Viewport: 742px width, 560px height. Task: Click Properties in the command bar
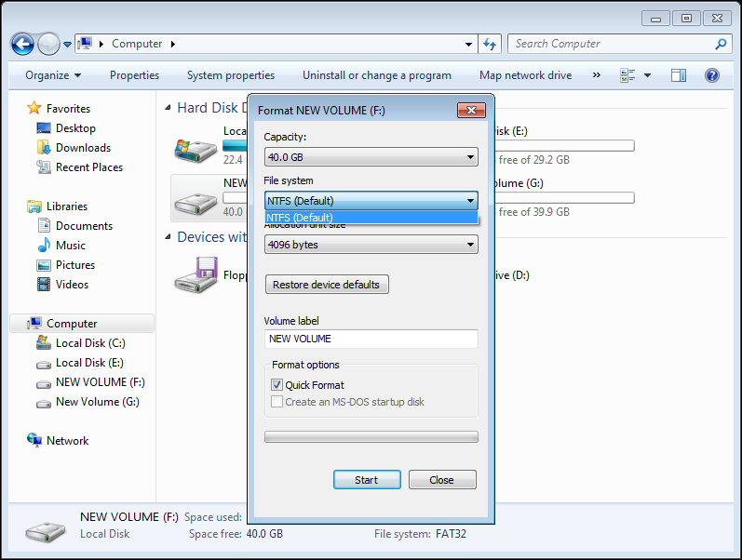point(134,75)
